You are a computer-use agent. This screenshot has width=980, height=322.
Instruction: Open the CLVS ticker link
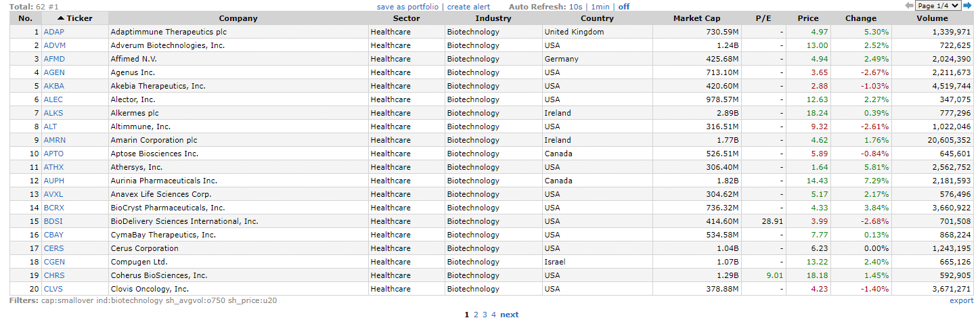pos(53,289)
